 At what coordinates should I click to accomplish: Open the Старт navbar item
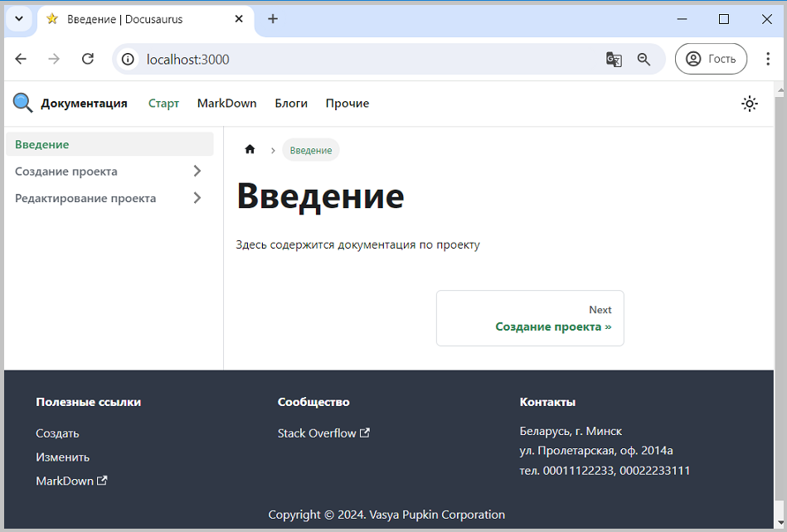click(163, 104)
